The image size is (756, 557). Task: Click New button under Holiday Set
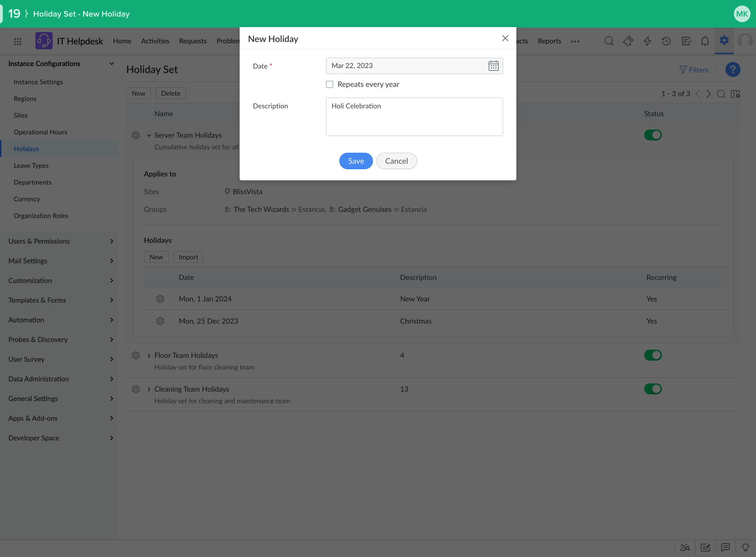pos(138,93)
